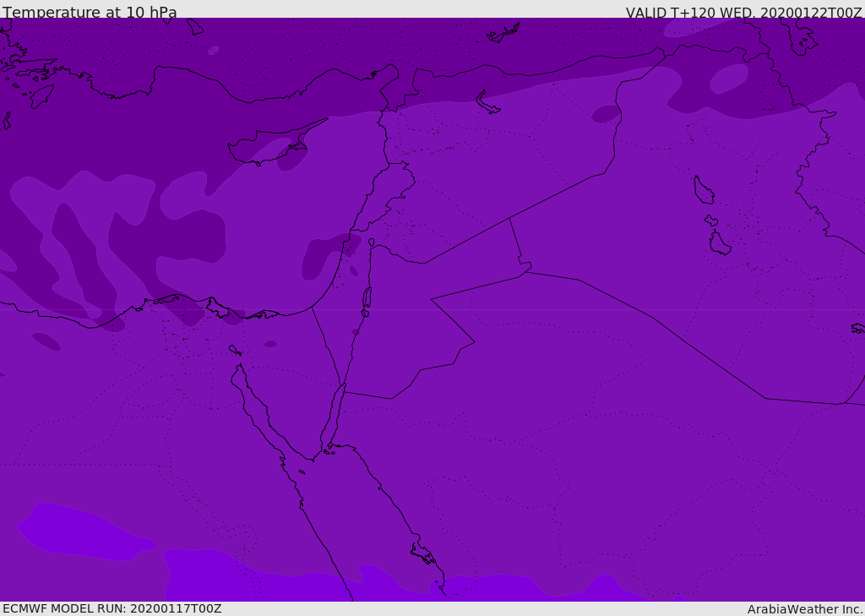Click the 'ECMWF MODEL RUN: 20200117T00Z' footer text
The image size is (865, 616).
click(x=112, y=609)
